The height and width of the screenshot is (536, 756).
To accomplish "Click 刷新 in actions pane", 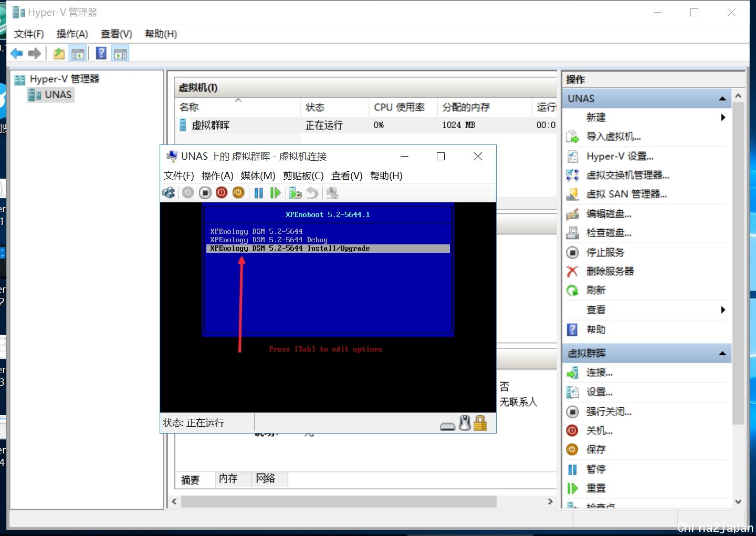I will tap(596, 290).
